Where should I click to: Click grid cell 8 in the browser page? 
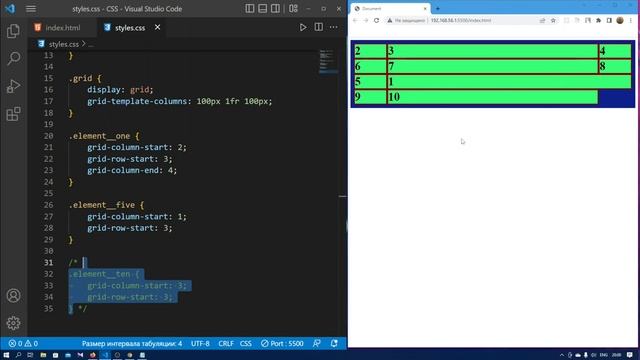(615, 67)
